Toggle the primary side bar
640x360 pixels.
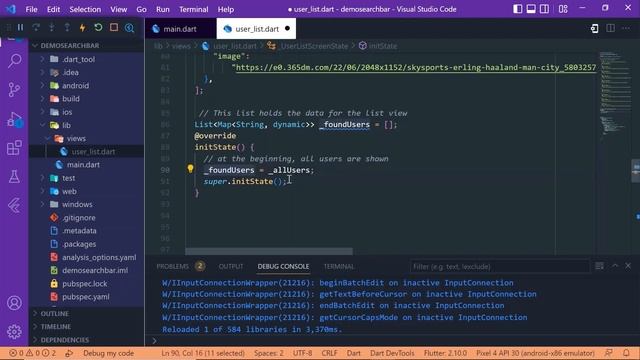pos(518,9)
